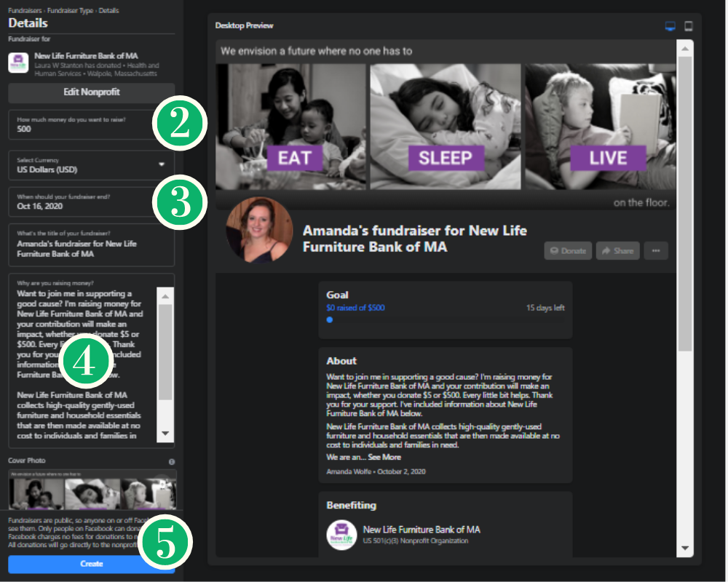This screenshot has height=582, width=728.
Task: Click the preview pane scrollbar thumb
Action: point(685,204)
